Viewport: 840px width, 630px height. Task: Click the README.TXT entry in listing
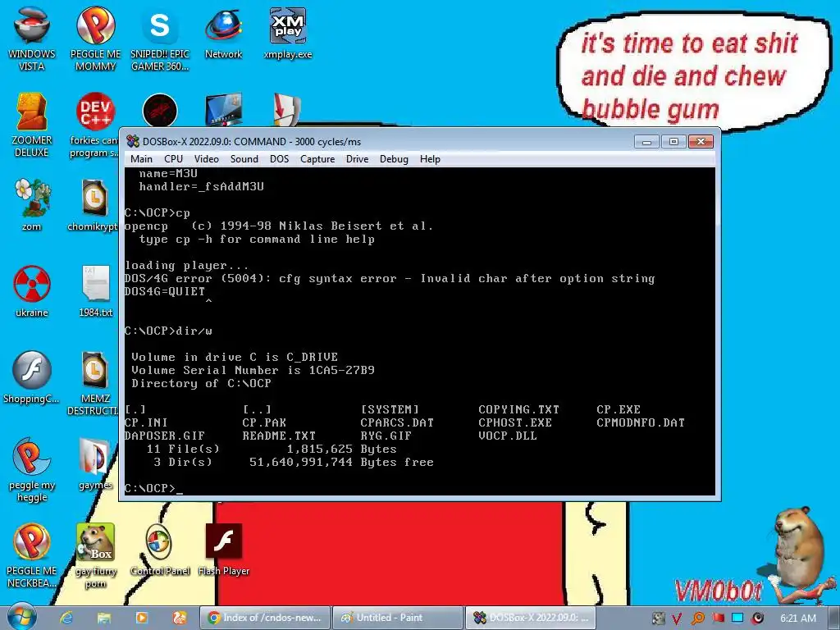279,436
